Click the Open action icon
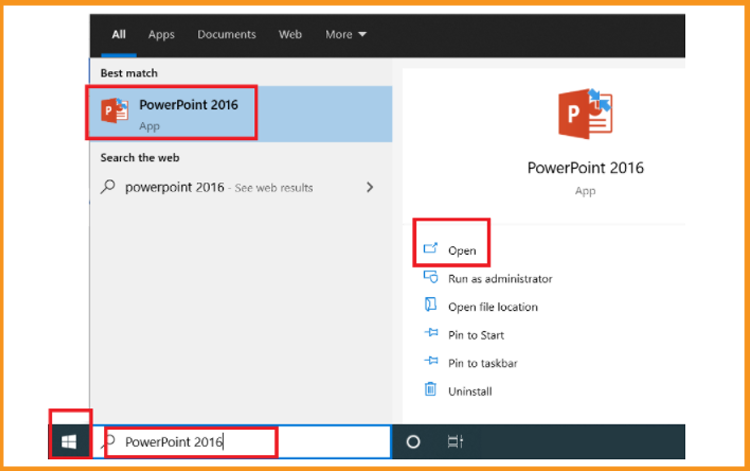Image resolution: width=750 pixels, height=471 pixels. [x=430, y=248]
